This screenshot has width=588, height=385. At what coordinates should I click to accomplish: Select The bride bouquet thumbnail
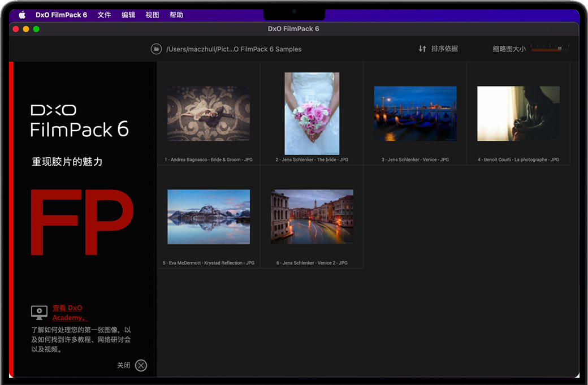click(x=312, y=113)
